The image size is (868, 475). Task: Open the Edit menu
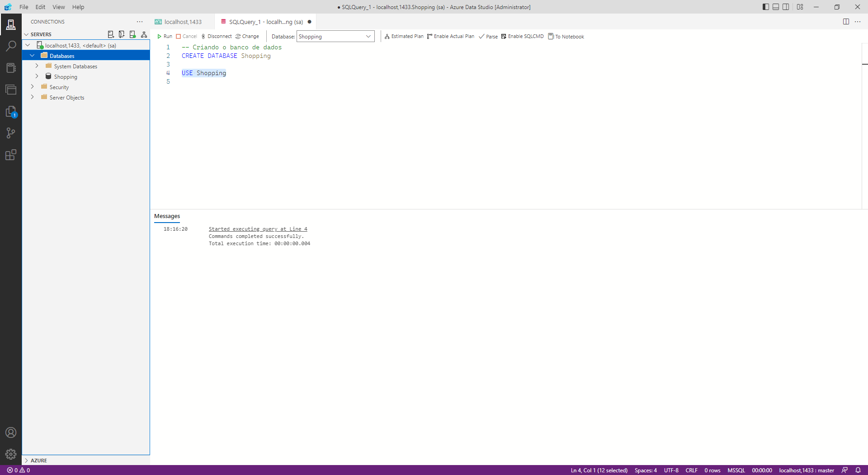click(40, 7)
